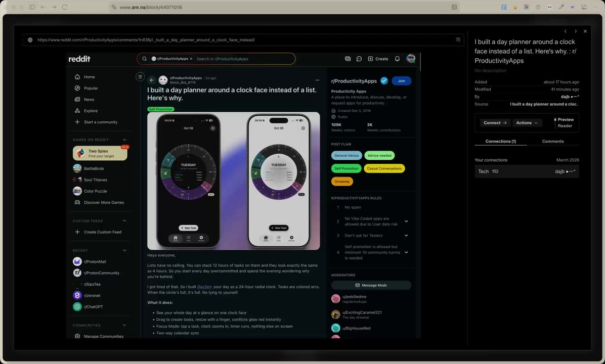This screenshot has height=364, width=605.
Task: Open Reddit notifications bell
Action: click(x=397, y=59)
